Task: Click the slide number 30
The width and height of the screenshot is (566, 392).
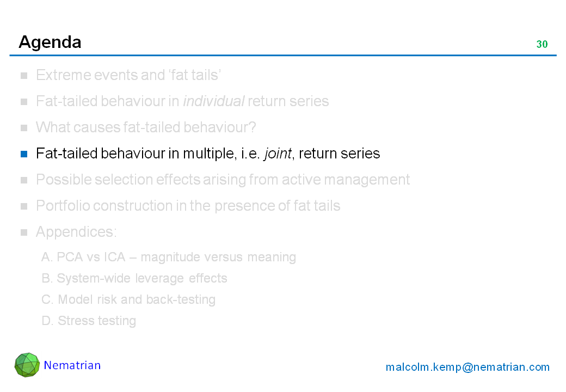Action: [x=542, y=45]
